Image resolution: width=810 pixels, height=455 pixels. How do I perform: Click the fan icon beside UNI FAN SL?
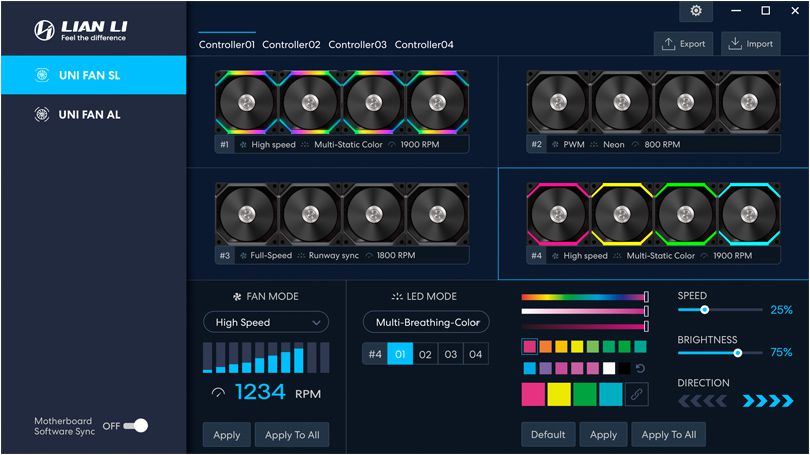(x=42, y=75)
